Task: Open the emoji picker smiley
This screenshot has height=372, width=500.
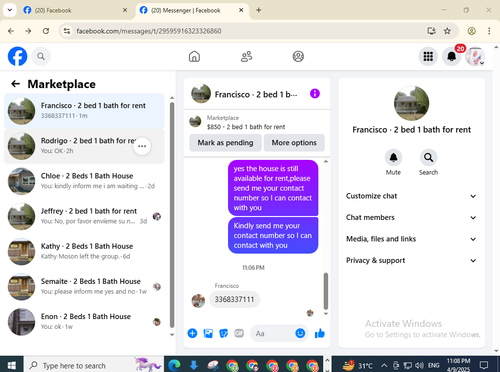Action: [x=300, y=333]
